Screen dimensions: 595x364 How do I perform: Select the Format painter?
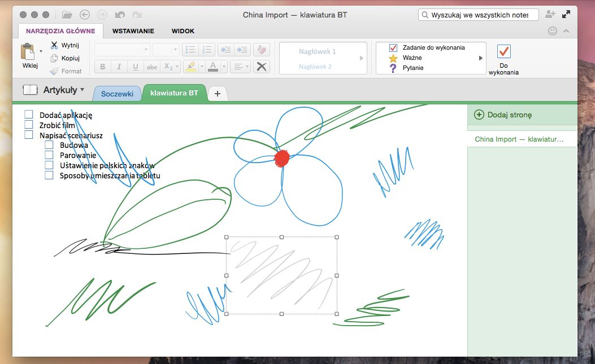click(x=66, y=71)
